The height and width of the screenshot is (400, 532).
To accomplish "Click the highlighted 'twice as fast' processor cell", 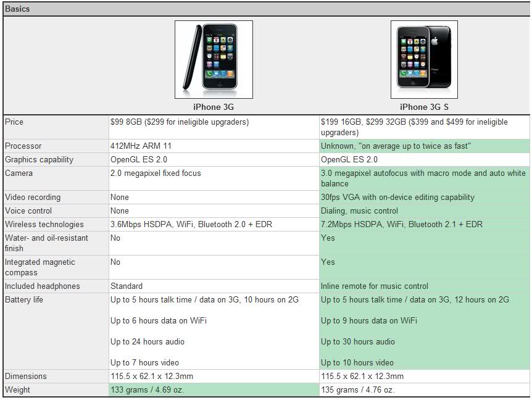I will tap(396, 146).
